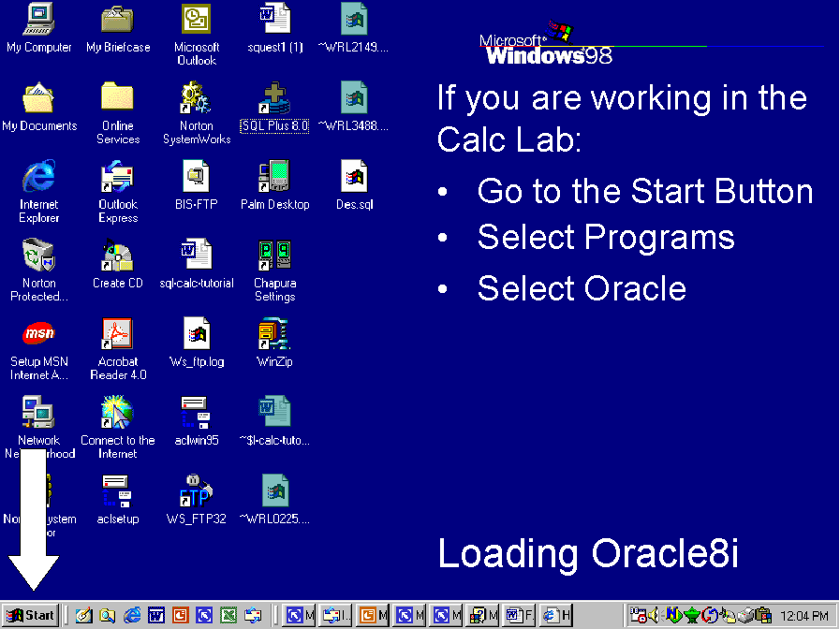Screen dimensions: 840x629
Task: Click the Norton tray icon
Action: (x=673, y=616)
